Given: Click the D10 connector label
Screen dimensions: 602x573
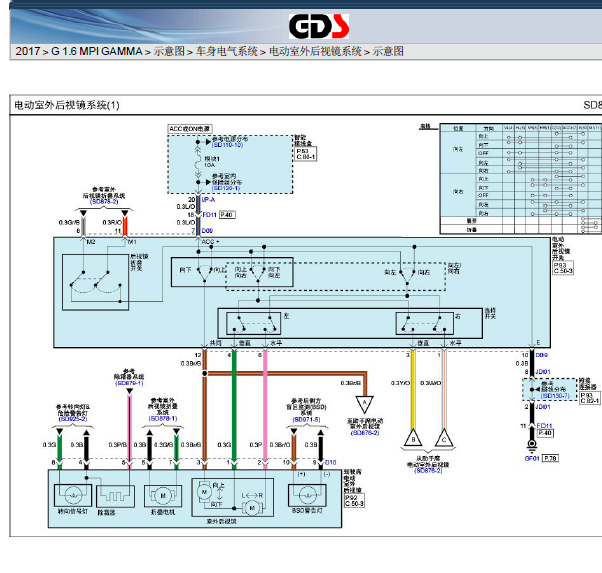Looking at the screenshot, I should pyautogui.click(x=331, y=462).
